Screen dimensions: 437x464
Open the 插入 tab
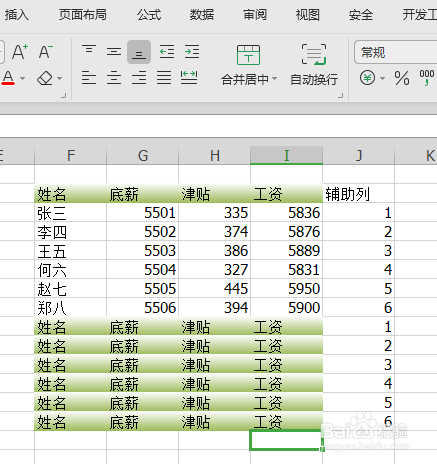tap(17, 15)
